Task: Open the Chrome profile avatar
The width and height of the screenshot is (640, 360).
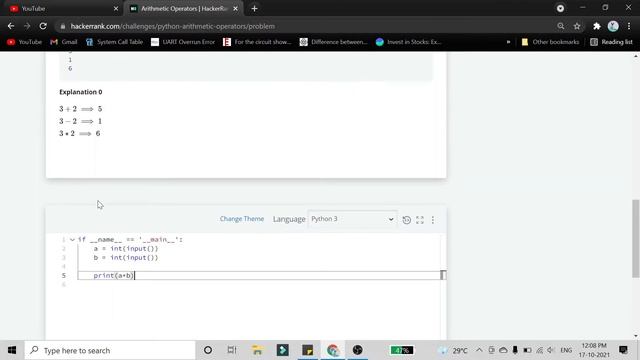Action: pos(613,26)
